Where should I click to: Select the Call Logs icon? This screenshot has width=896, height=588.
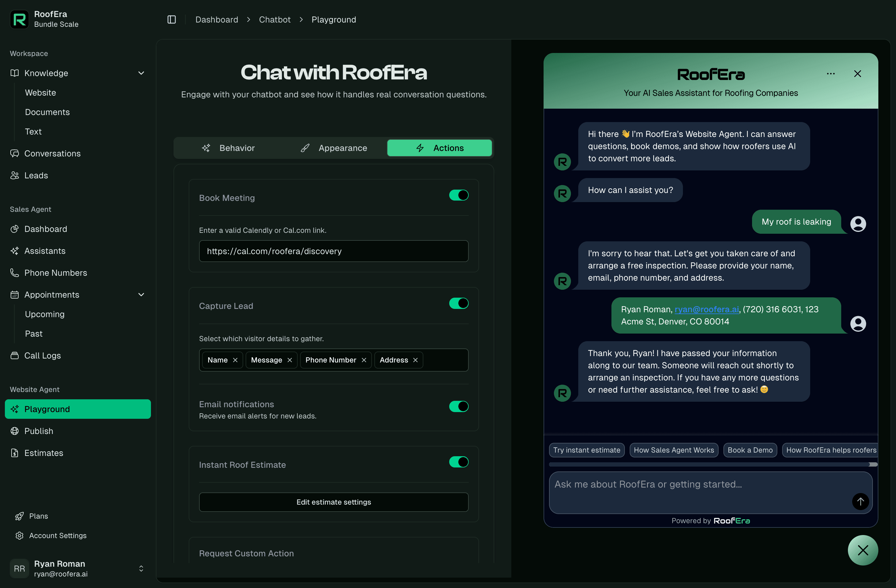pos(14,355)
